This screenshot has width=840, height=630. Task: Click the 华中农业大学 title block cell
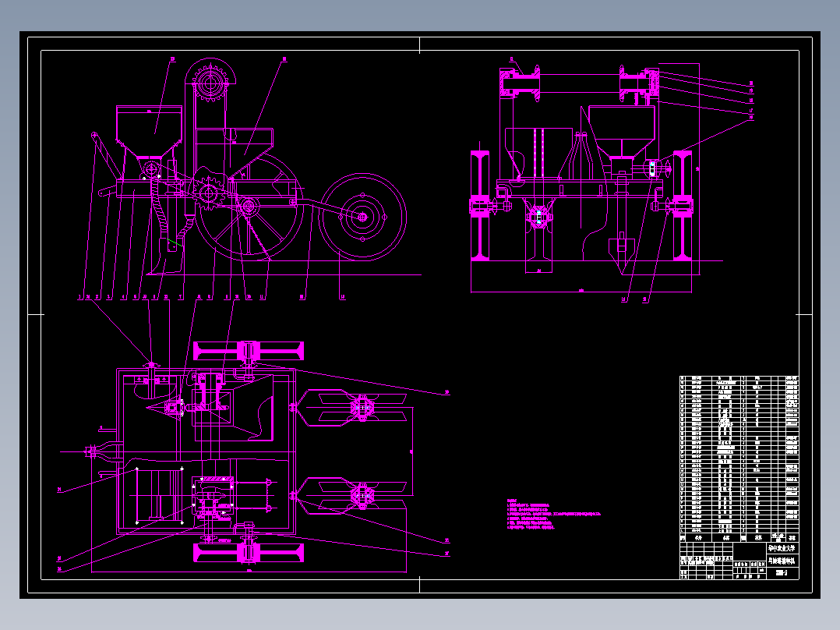[x=782, y=548]
